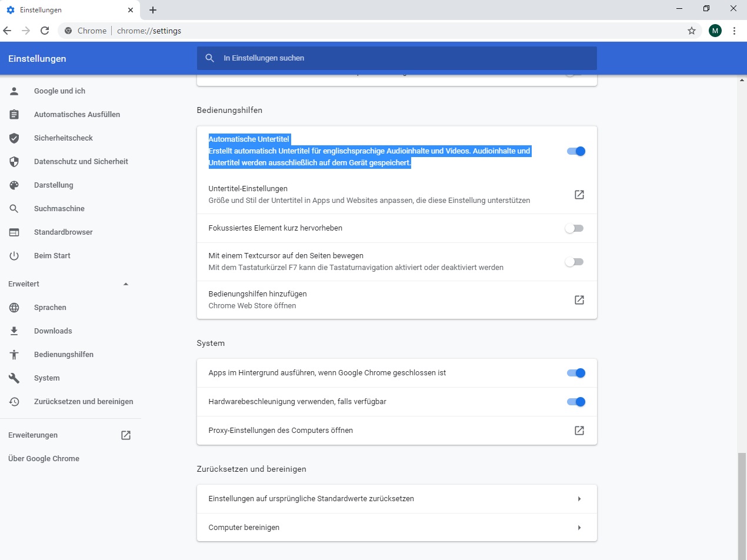
Task: Click the Sicherheitscheck shield icon in the sidebar
Action: (x=14, y=138)
